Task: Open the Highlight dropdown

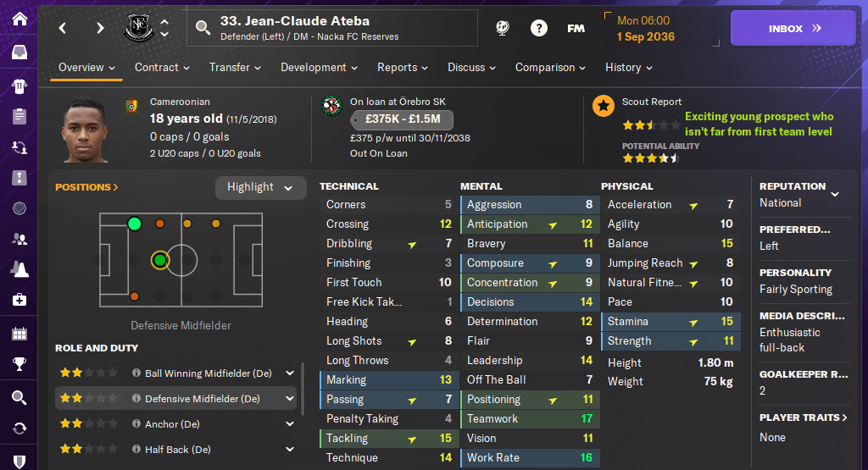Action: click(260, 187)
